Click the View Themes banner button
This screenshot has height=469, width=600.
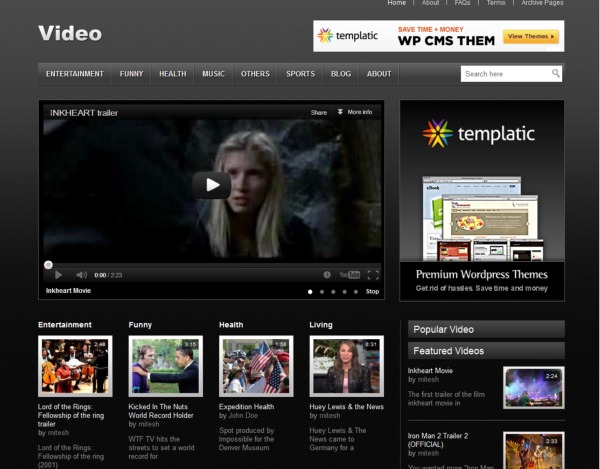coord(531,36)
